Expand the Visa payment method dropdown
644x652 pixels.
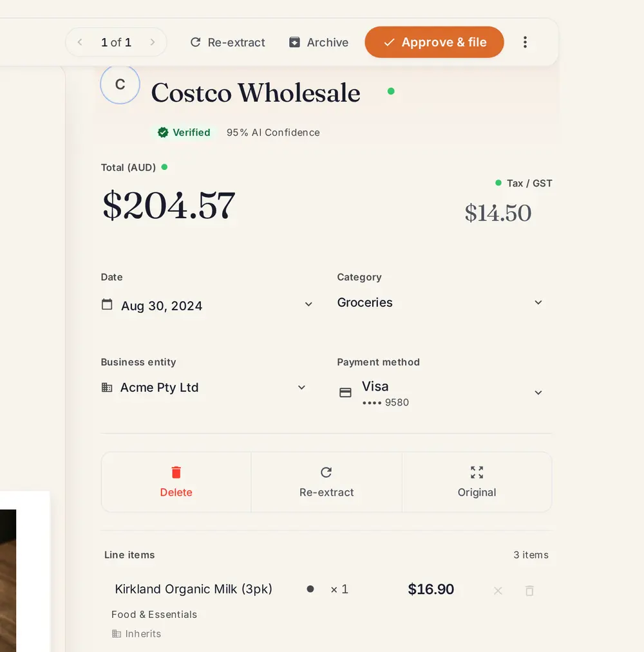coord(440,393)
